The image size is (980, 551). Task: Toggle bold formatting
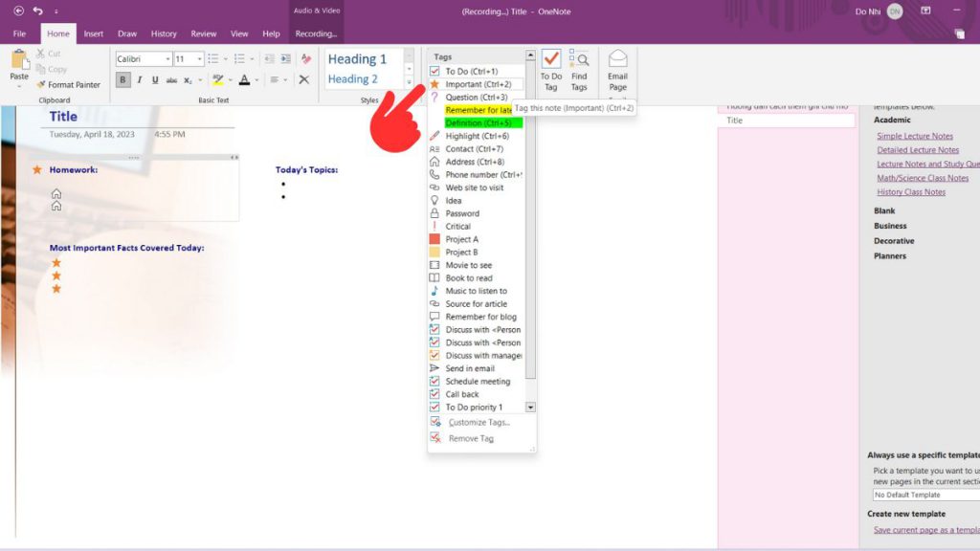(122, 80)
